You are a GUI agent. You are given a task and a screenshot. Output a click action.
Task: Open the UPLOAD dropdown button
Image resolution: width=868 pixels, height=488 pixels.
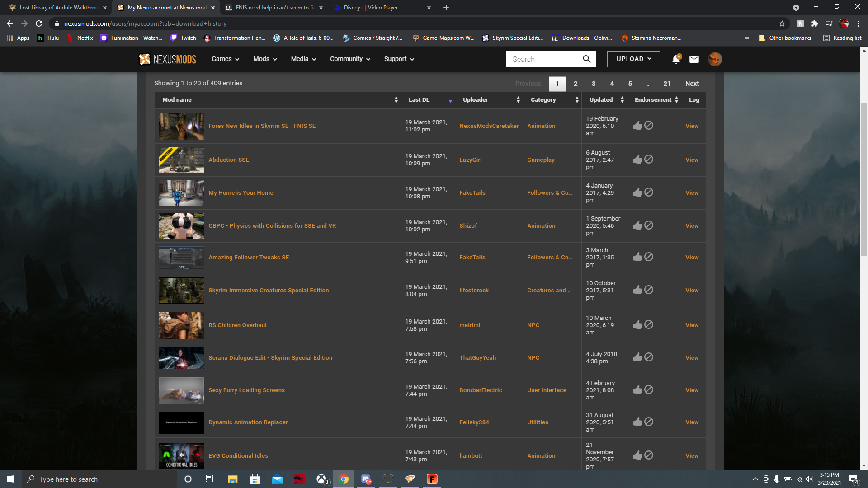pyautogui.click(x=633, y=59)
